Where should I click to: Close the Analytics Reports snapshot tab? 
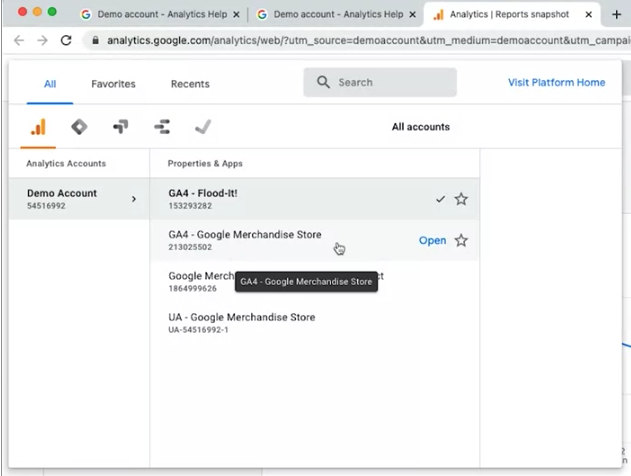588,14
